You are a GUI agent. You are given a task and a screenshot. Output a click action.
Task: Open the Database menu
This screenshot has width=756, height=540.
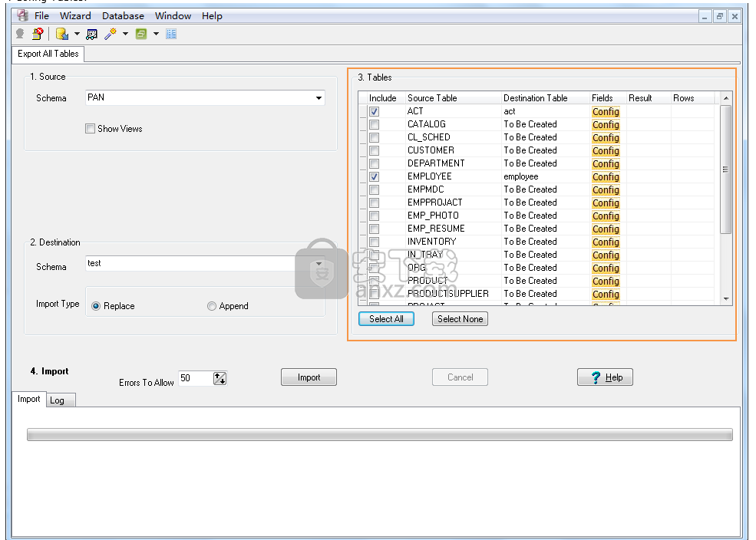[123, 15]
